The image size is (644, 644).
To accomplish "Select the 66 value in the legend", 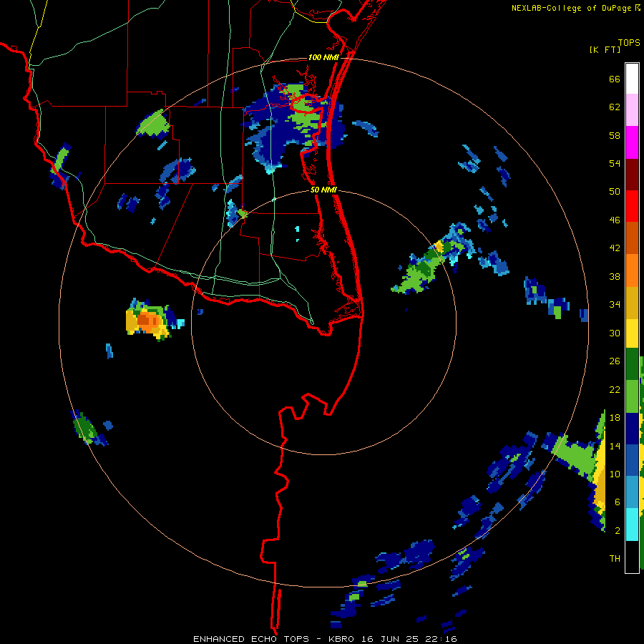I will point(615,79).
